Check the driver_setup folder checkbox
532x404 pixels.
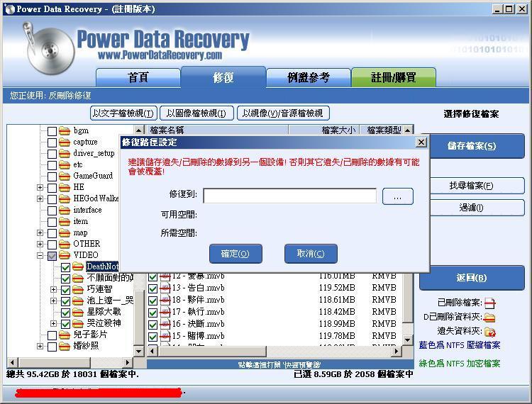(x=52, y=154)
